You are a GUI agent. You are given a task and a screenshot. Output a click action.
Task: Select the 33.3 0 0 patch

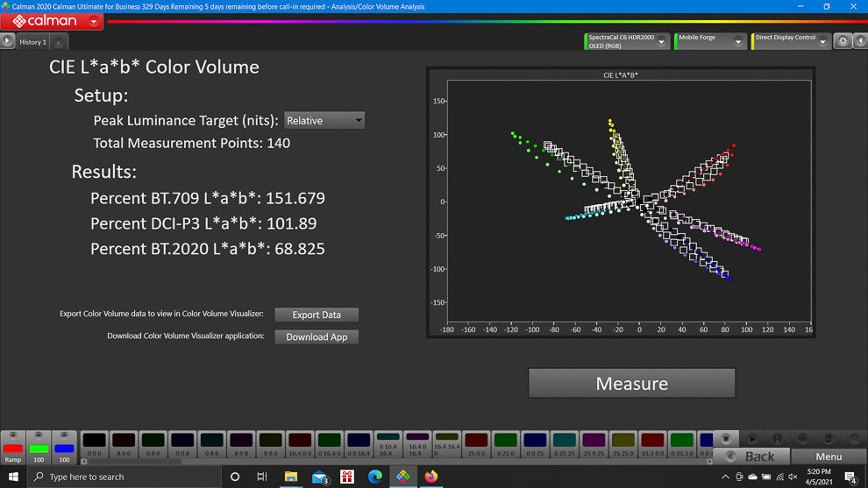pos(652,444)
